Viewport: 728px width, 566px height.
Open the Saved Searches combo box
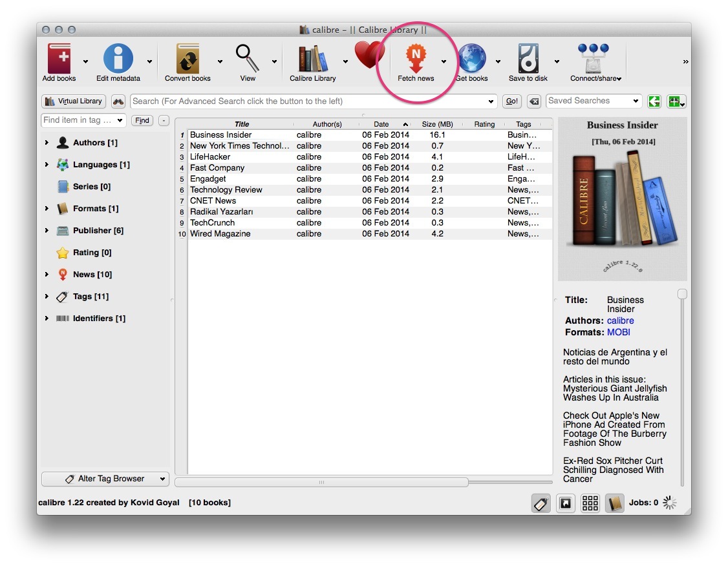click(594, 101)
